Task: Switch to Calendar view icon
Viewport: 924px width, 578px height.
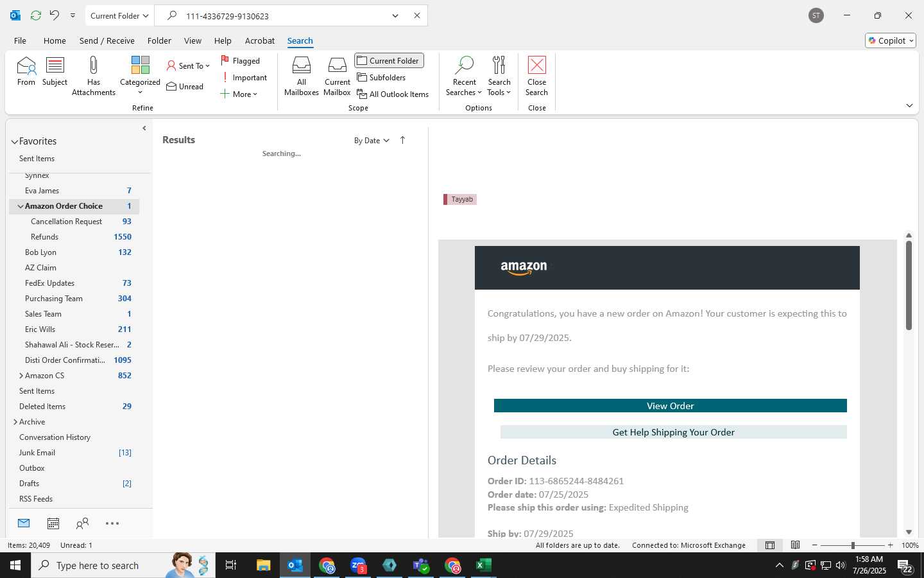Action: click(x=53, y=523)
